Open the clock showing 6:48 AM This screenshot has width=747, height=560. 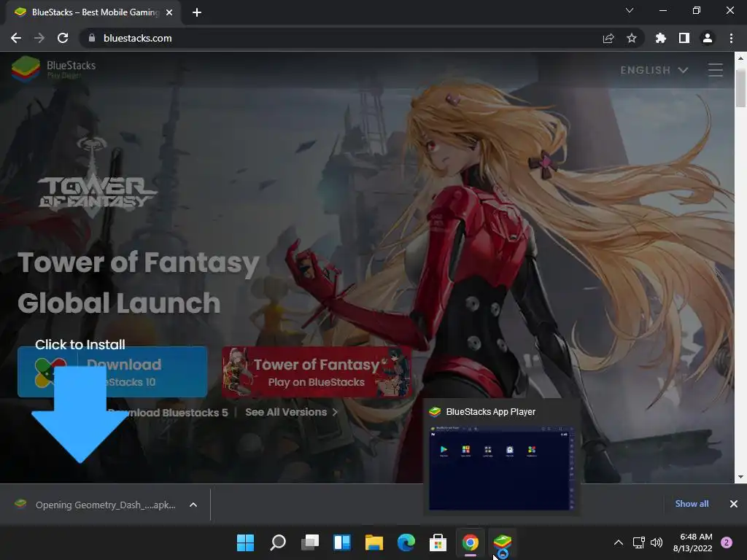693,542
